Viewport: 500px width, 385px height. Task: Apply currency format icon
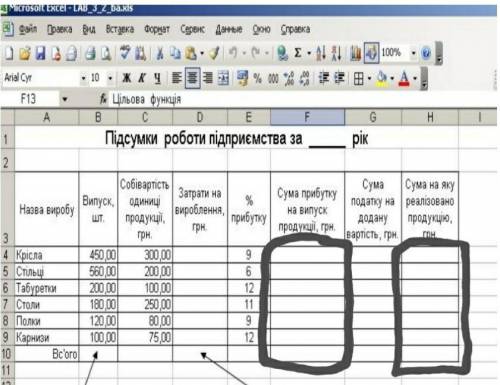pyautogui.click(x=242, y=78)
